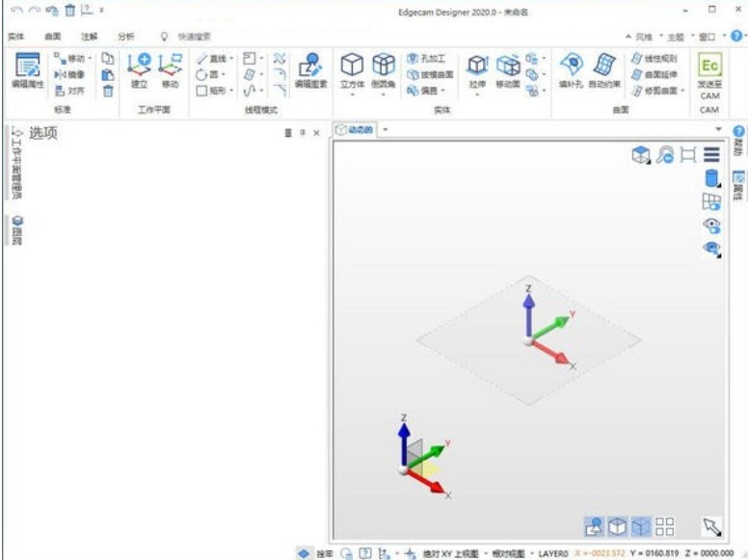This screenshot has height=560, width=748.
Task: Expand the 移动 move dropdown arrow
Action: [90, 59]
